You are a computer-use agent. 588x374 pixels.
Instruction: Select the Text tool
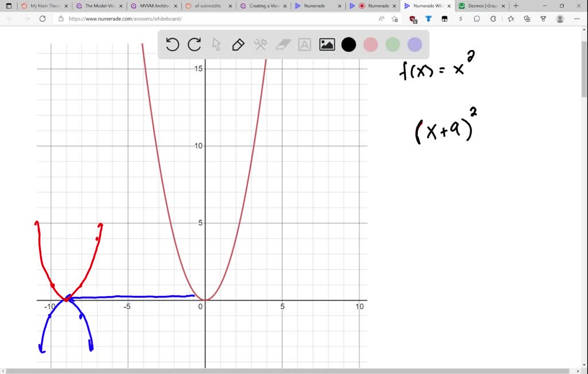(x=304, y=45)
